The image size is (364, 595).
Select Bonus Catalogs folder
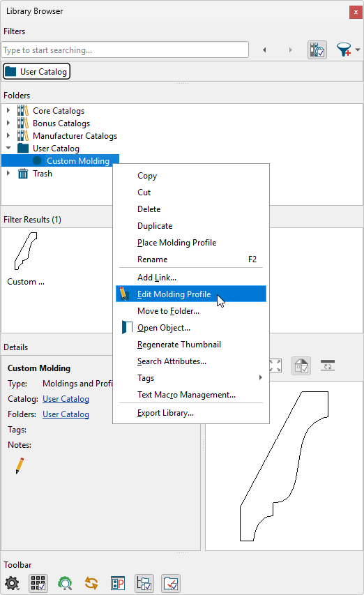(x=61, y=123)
